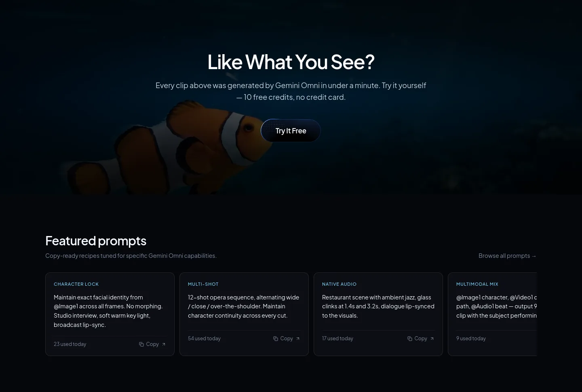Select the Restaurant scene prompt text

coord(378,306)
